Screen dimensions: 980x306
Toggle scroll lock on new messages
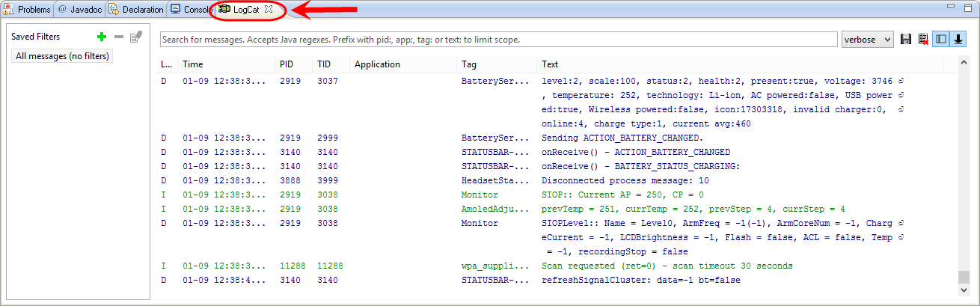958,39
